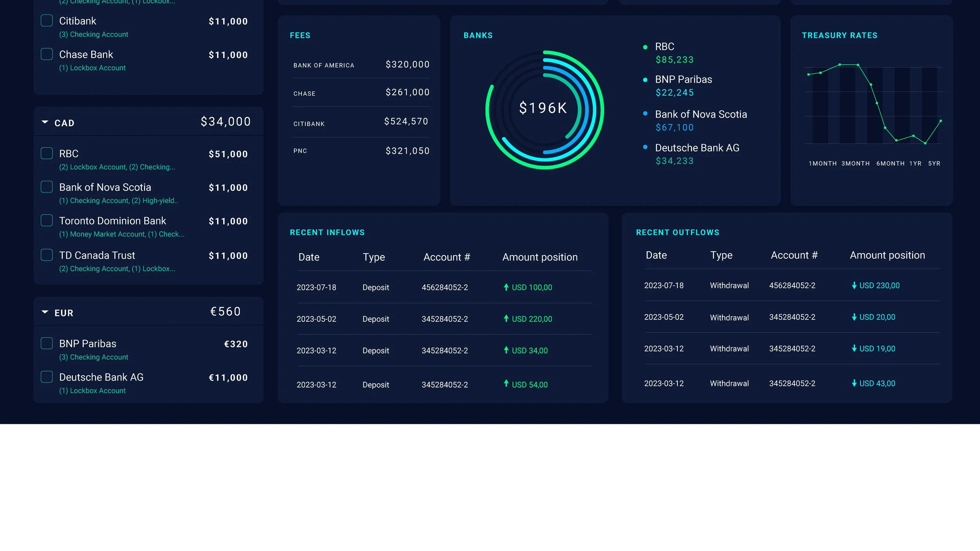Select the 6MONTH treasury rate label
The image size is (980, 551).
point(890,163)
